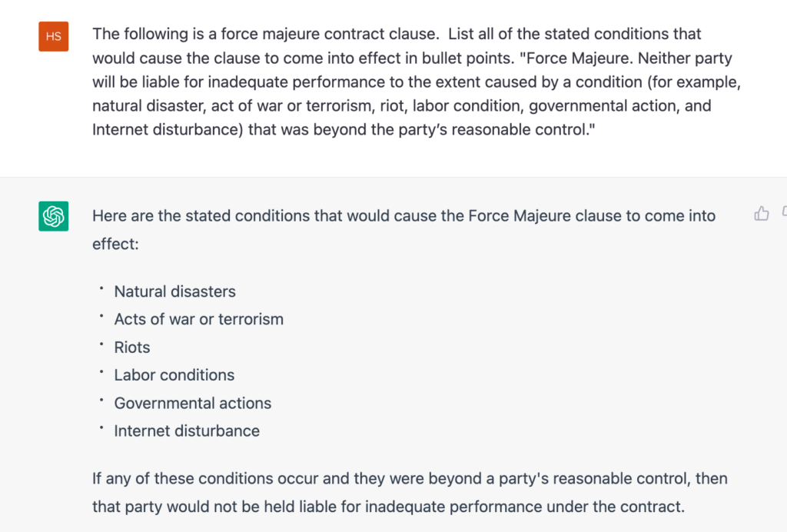This screenshot has width=787, height=532.
Task: Click the response intro line 'Here are the stated conditions'
Action: pyautogui.click(x=404, y=216)
